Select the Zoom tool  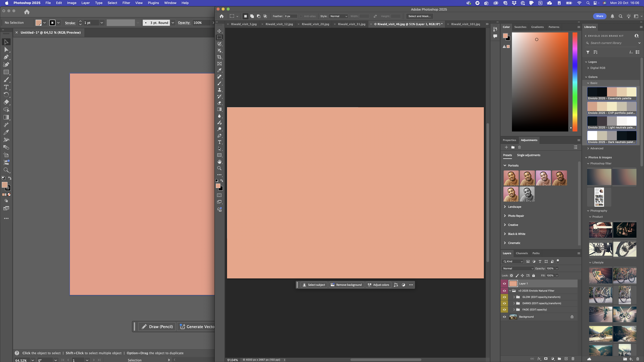click(219, 168)
